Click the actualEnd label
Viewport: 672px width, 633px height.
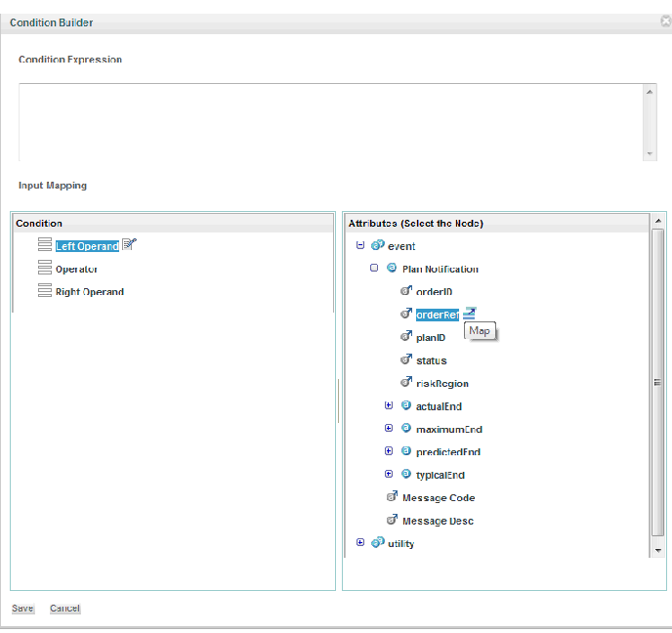(439, 406)
